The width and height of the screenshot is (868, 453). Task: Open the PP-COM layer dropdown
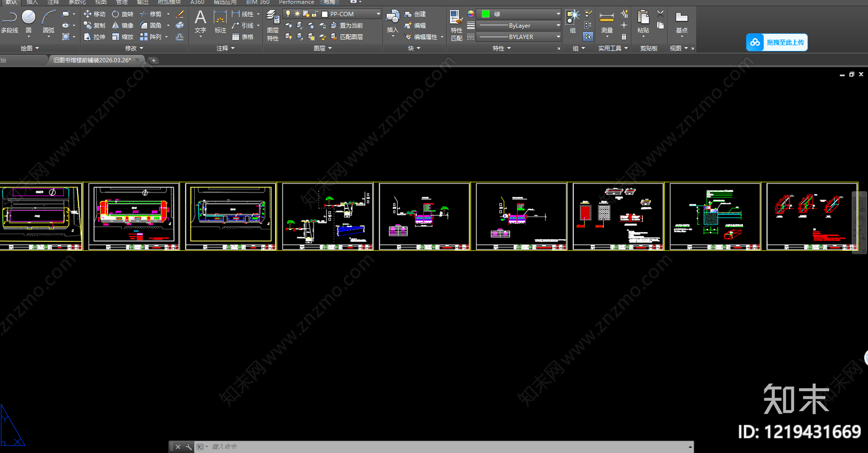click(x=378, y=14)
